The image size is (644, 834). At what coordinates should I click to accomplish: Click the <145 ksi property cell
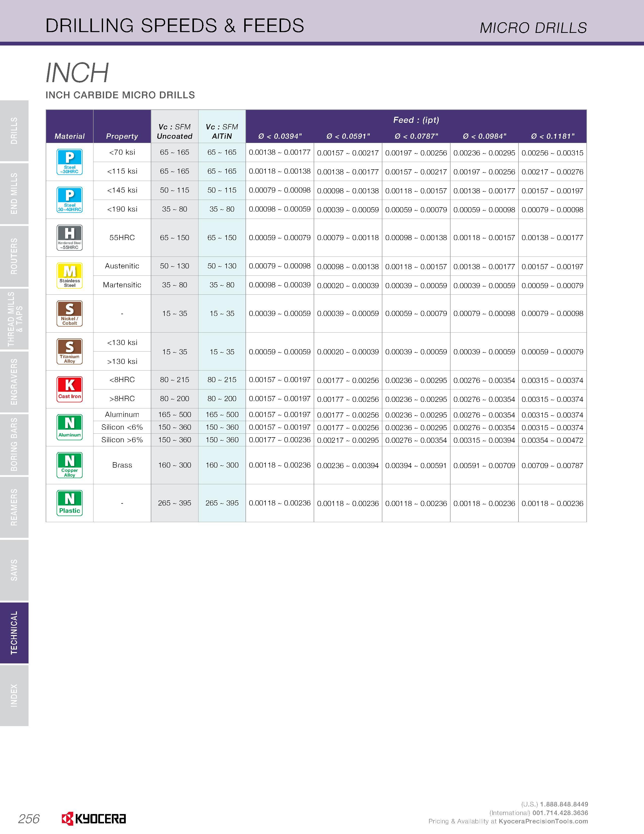(x=122, y=190)
